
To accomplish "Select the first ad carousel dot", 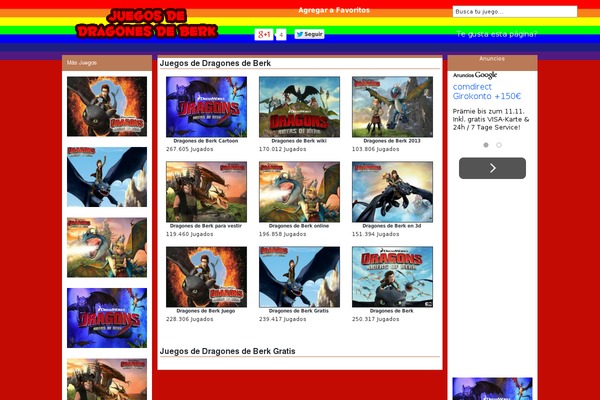I will click(486, 145).
